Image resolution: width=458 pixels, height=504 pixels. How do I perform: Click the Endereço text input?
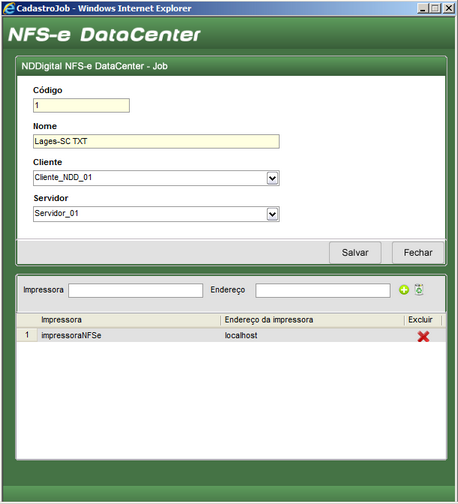[323, 290]
